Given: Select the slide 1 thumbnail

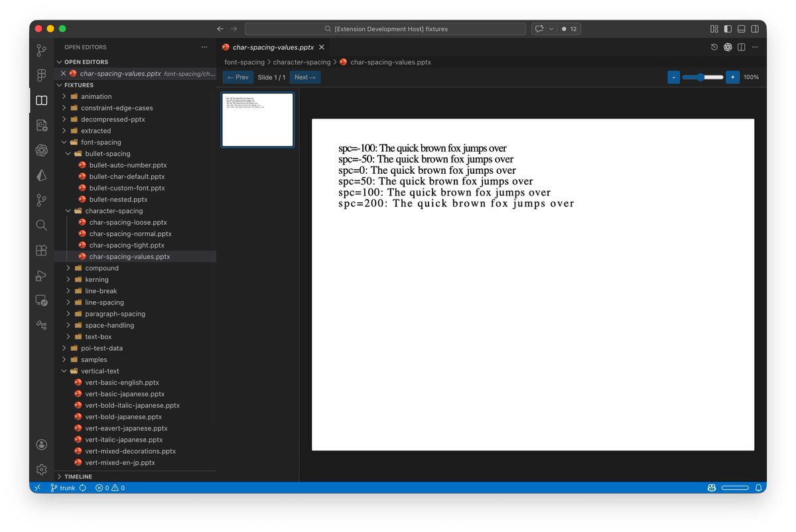Looking at the screenshot, I should 257,119.
